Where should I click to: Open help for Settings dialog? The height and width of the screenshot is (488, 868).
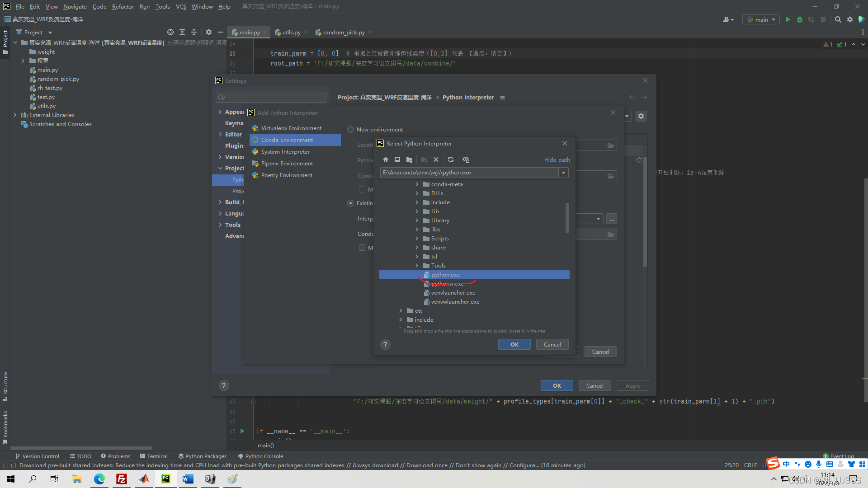click(x=224, y=385)
